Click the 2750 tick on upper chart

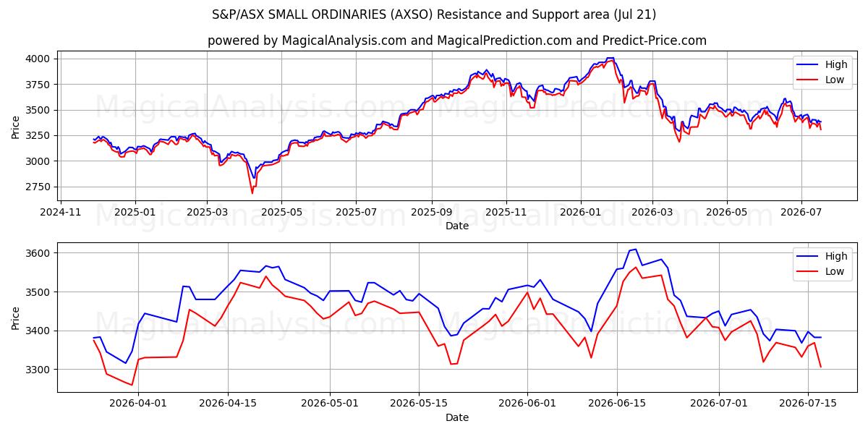(x=38, y=187)
